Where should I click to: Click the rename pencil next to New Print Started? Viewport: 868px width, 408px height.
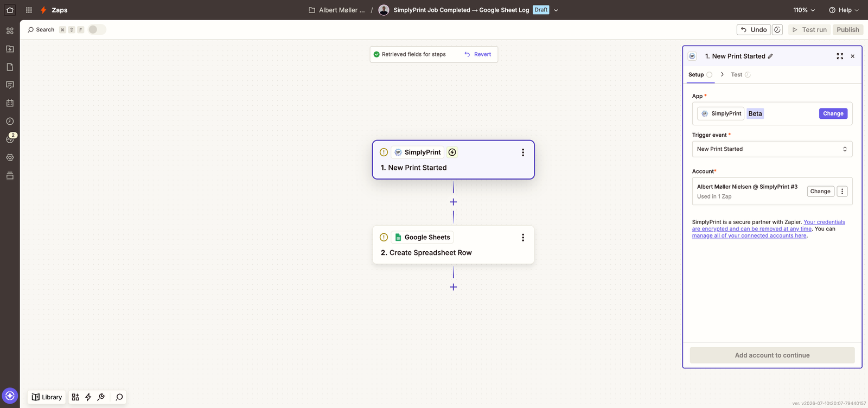pos(770,56)
